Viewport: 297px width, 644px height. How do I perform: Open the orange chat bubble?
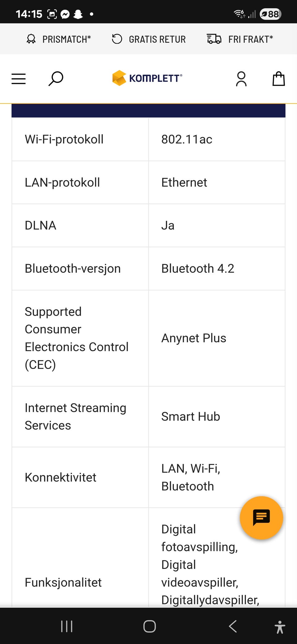(261, 518)
